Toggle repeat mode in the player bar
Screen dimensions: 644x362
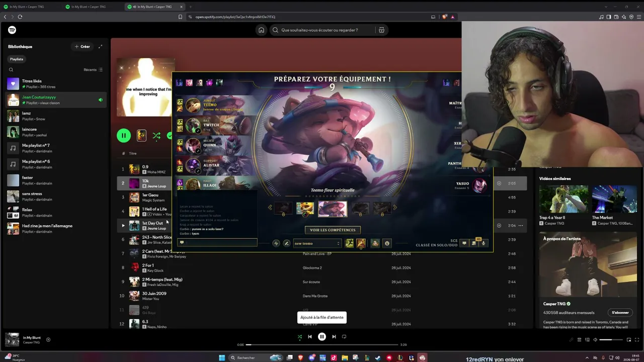(x=344, y=337)
